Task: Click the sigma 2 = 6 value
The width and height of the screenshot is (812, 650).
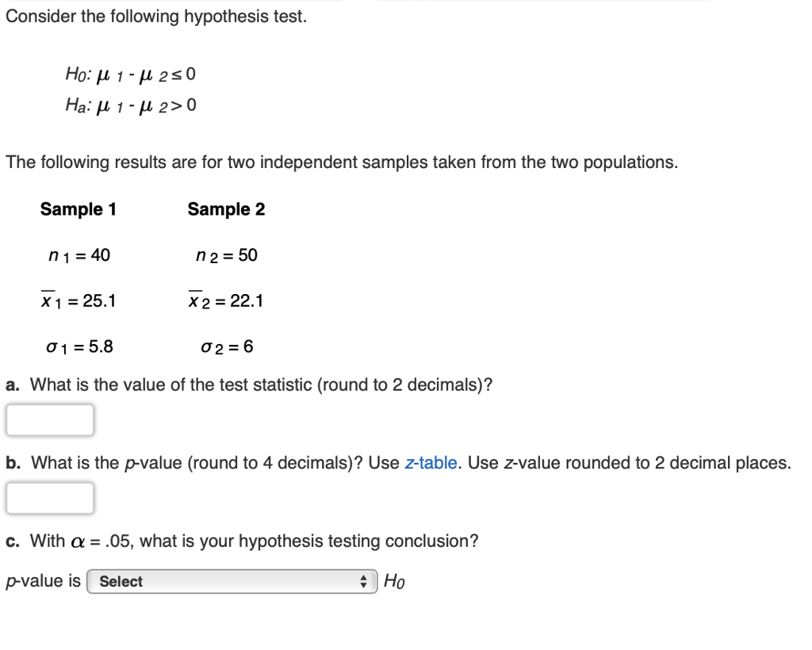Action: click(225, 346)
